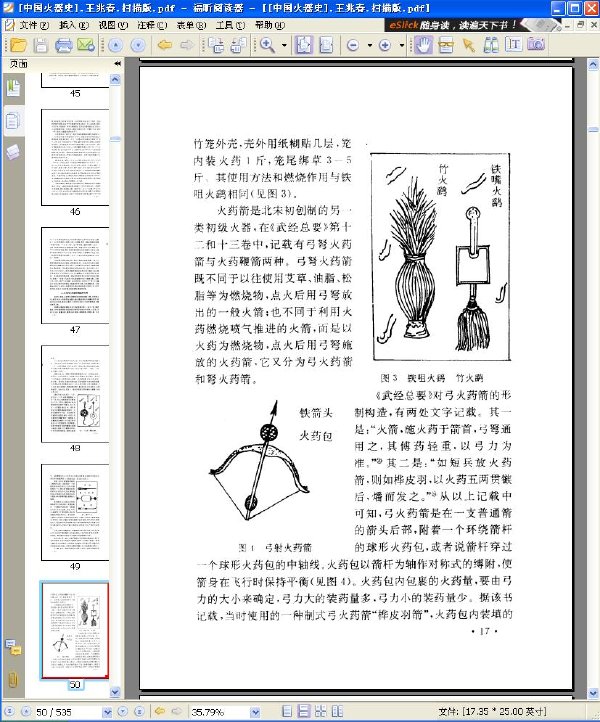Enable continuous page layout mode

click(304, 711)
